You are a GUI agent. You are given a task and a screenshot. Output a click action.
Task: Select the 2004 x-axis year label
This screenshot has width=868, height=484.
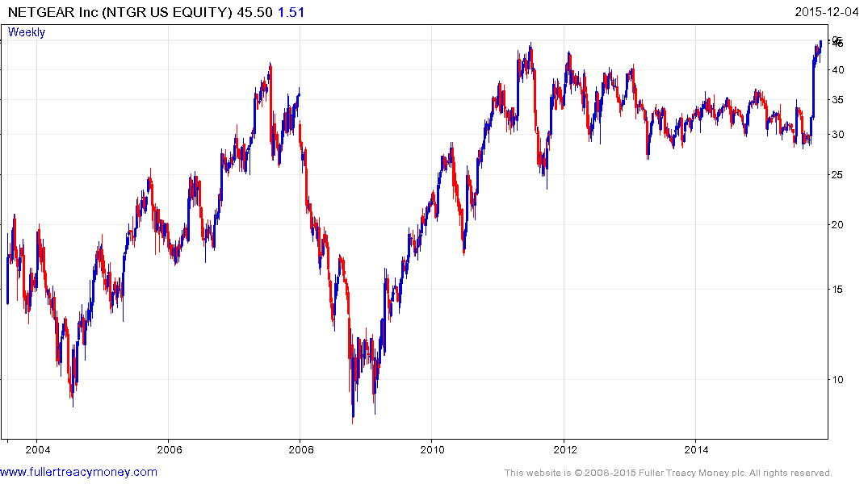coord(38,449)
